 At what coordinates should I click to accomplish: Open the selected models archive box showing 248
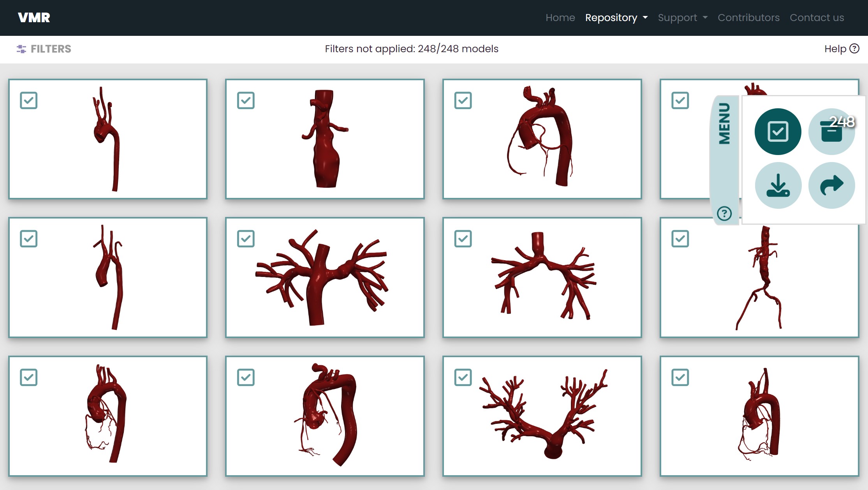pyautogui.click(x=832, y=132)
